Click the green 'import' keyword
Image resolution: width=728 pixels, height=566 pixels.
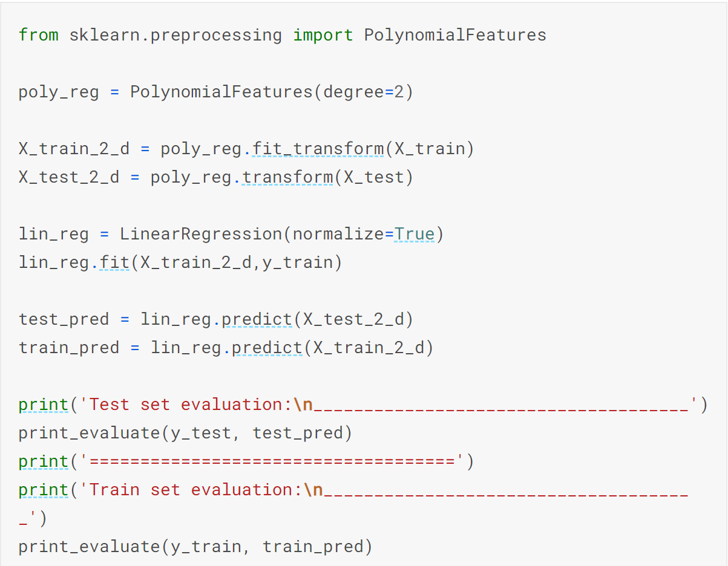tap(323, 35)
